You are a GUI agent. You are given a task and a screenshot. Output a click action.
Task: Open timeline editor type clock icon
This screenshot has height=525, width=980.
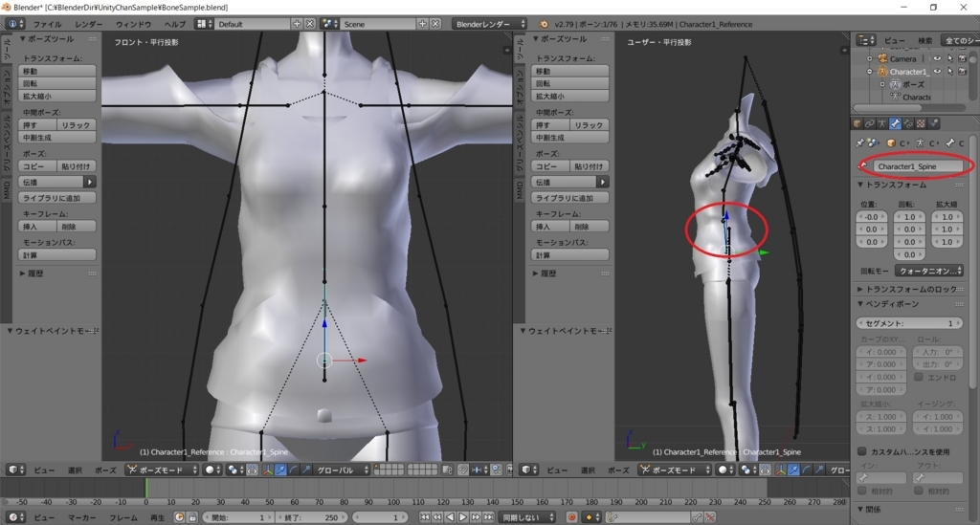coord(15,517)
